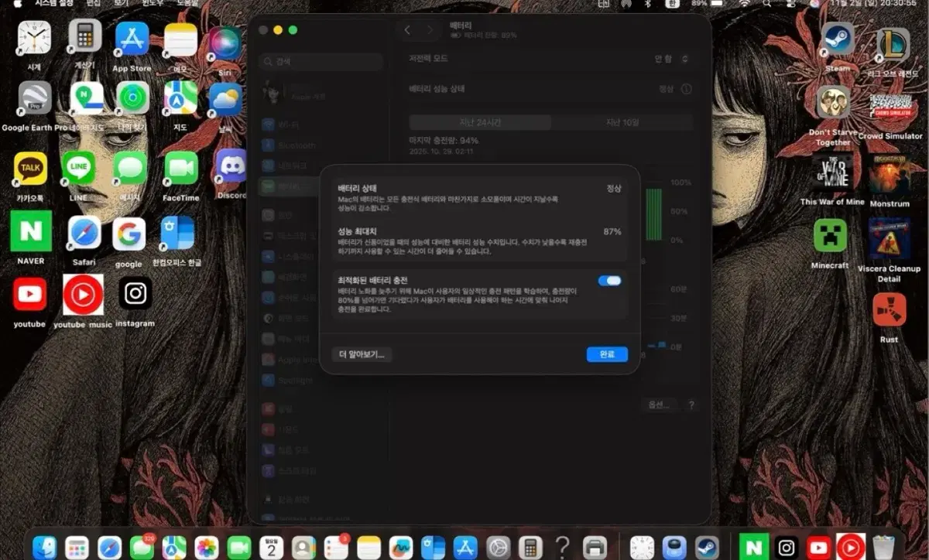Open the Google Earth Pro desktop icon
This screenshot has width=929, height=560.
tap(34, 97)
